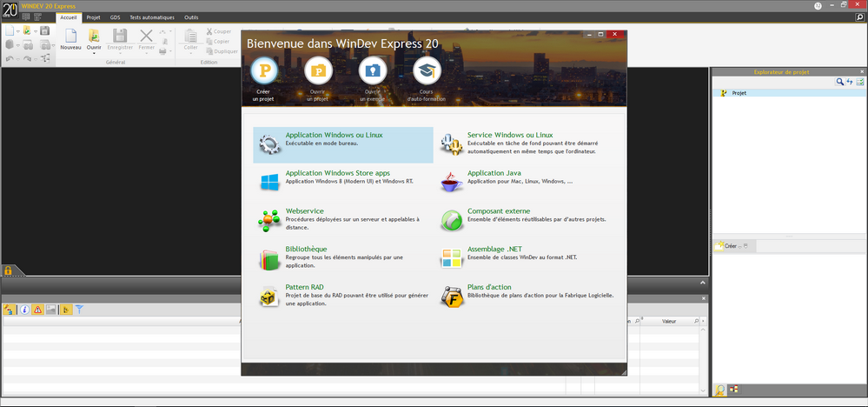Click the Application Java title link
Viewport: 868px width, 407px height.
point(494,173)
